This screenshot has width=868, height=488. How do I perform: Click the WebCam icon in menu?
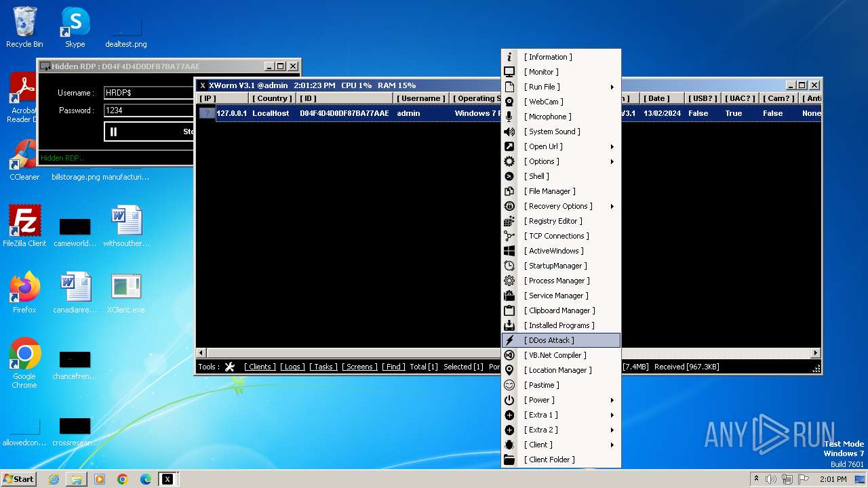pyautogui.click(x=509, y=102)
